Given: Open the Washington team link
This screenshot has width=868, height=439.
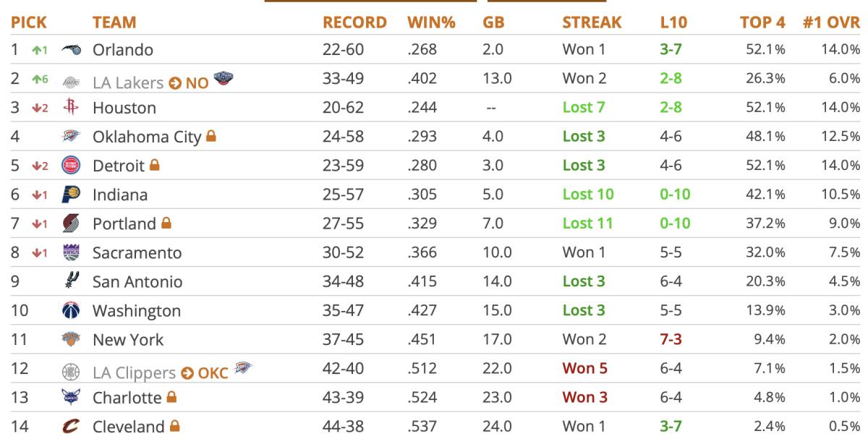Looking at the screenshot, I should (x=137, y=311).
